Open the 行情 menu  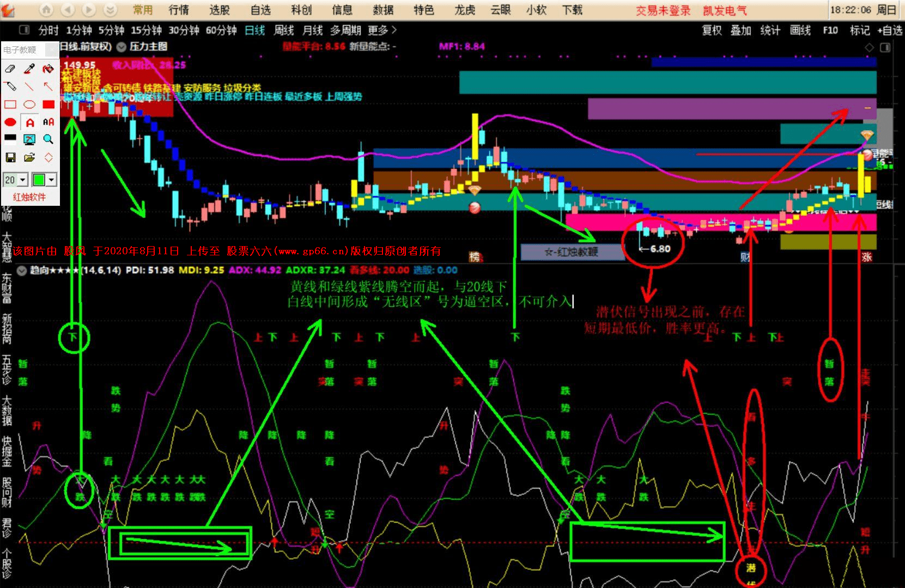pyautogui.click(x=179, y=10)
